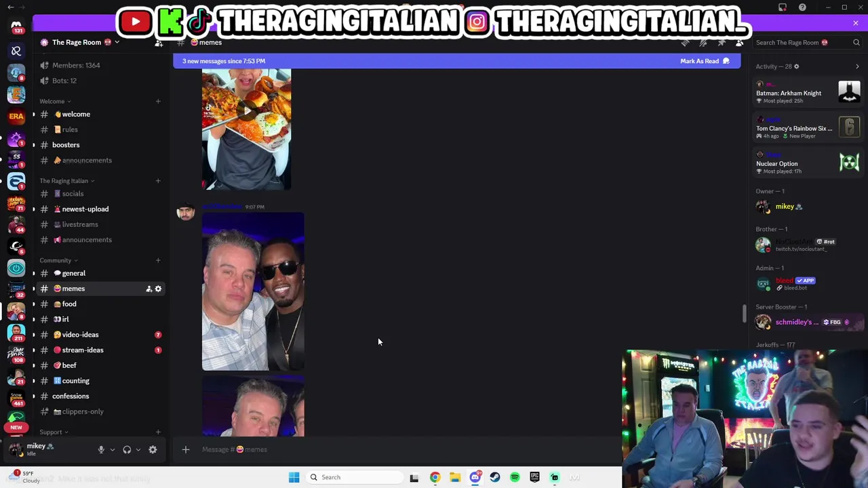Viewport: 868px width, 488px height.
Task: Open the Discord inbox icon
Action: pos(783,7)
